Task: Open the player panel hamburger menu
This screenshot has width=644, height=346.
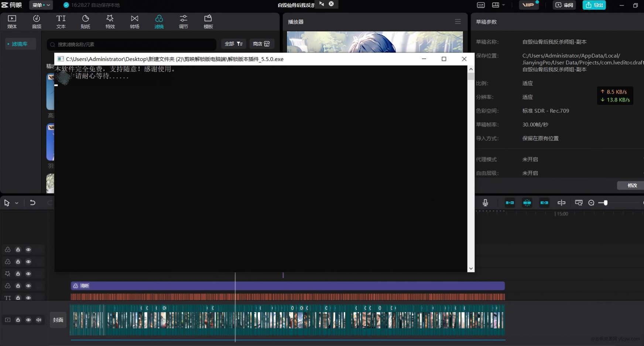Action: (x=458, y=22)
